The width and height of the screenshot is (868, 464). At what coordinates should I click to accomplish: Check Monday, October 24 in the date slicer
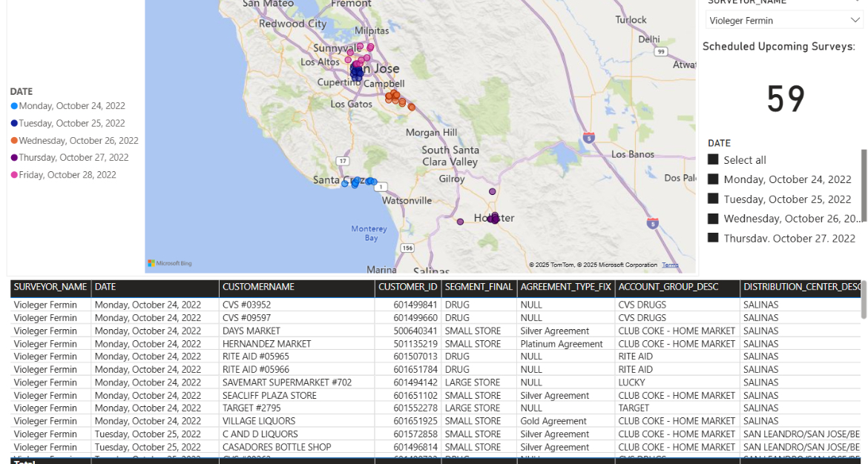(713, 179)
